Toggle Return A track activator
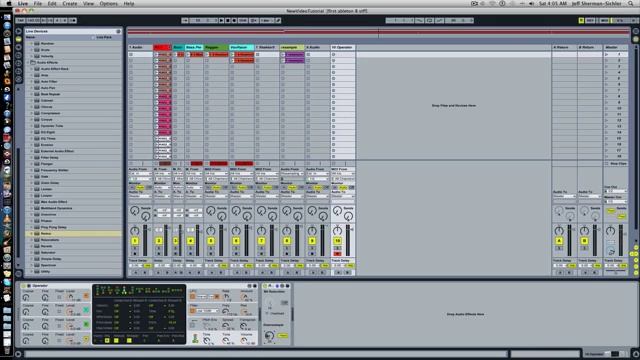This screenshot has height=360, width=640. point(559,241)
